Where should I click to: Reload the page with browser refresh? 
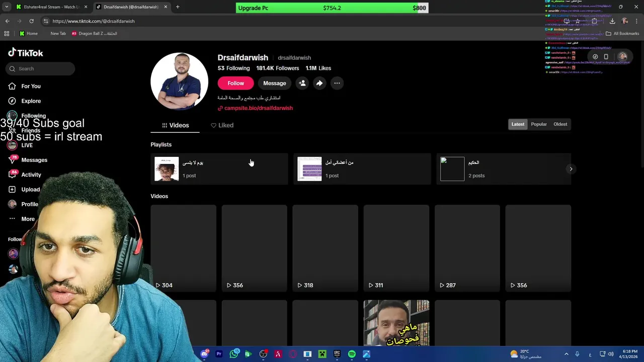[31, 21]
